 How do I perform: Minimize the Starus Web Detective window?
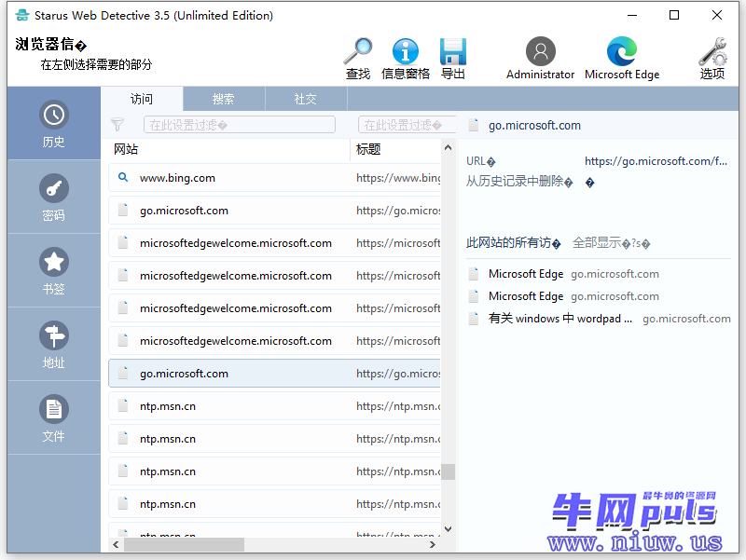(632, 15)
